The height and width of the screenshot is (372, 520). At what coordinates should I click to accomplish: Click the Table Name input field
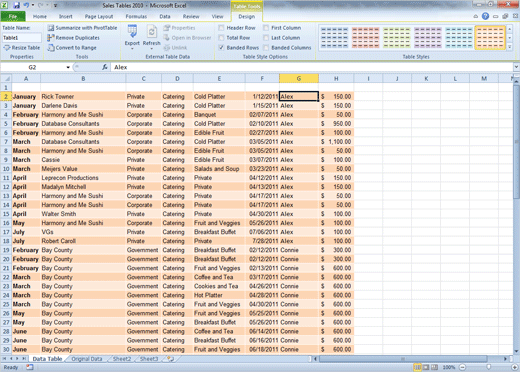point(22,38)
